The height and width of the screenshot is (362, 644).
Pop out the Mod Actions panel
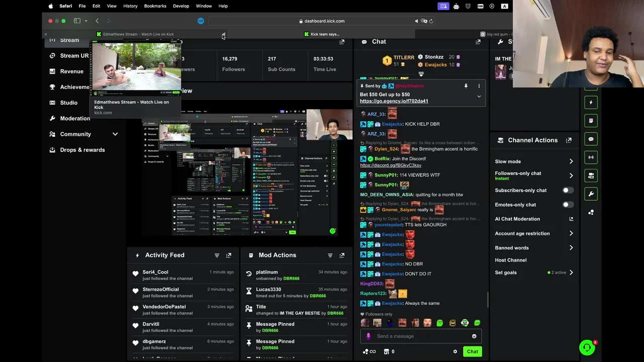tap(342, 255)
